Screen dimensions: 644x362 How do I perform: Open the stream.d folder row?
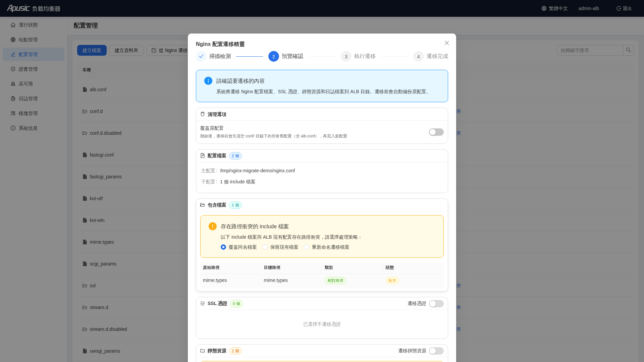click(99, 307)
